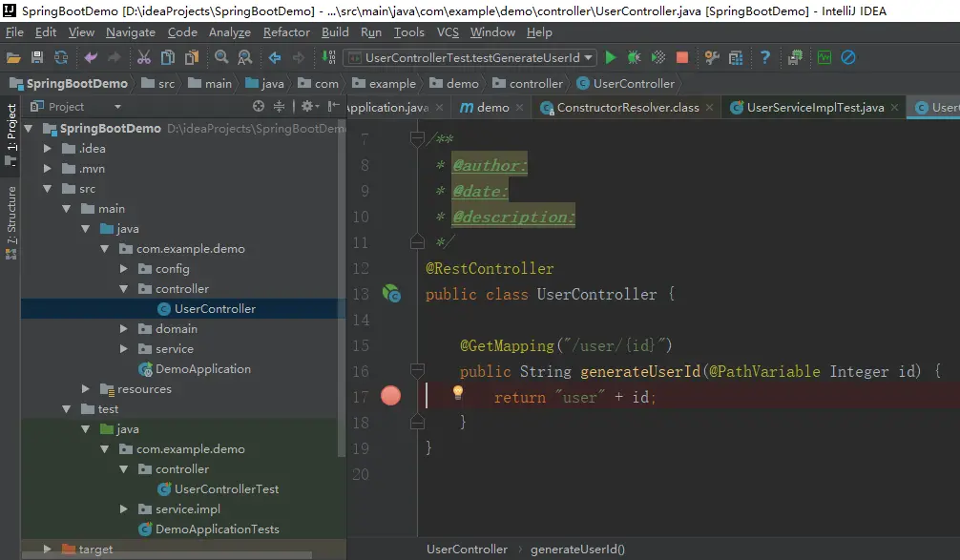Close the ConstructorResolver.class tab

click(x=710, y=107)
